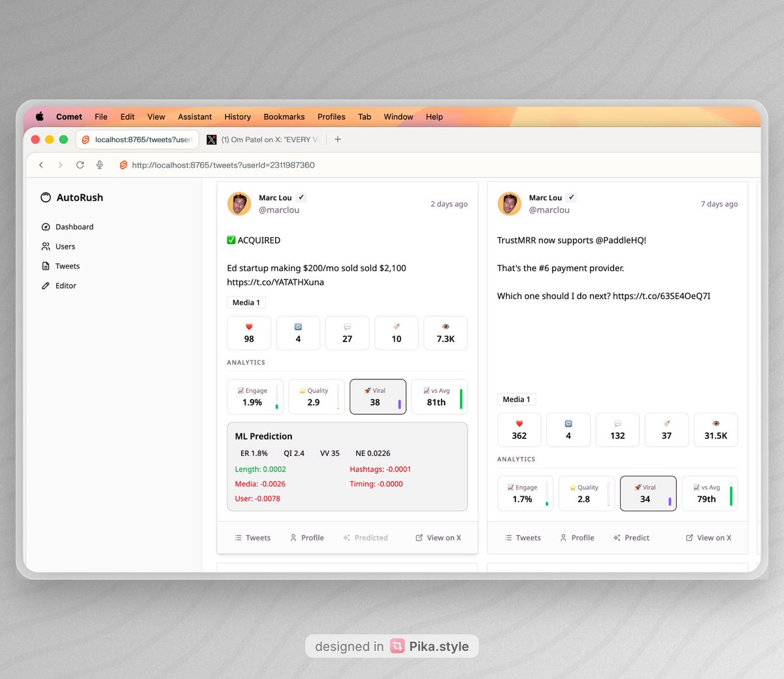Viewport: 784px width, 679px height.
Task: Go back in browser history
Action: click(41, 165)
